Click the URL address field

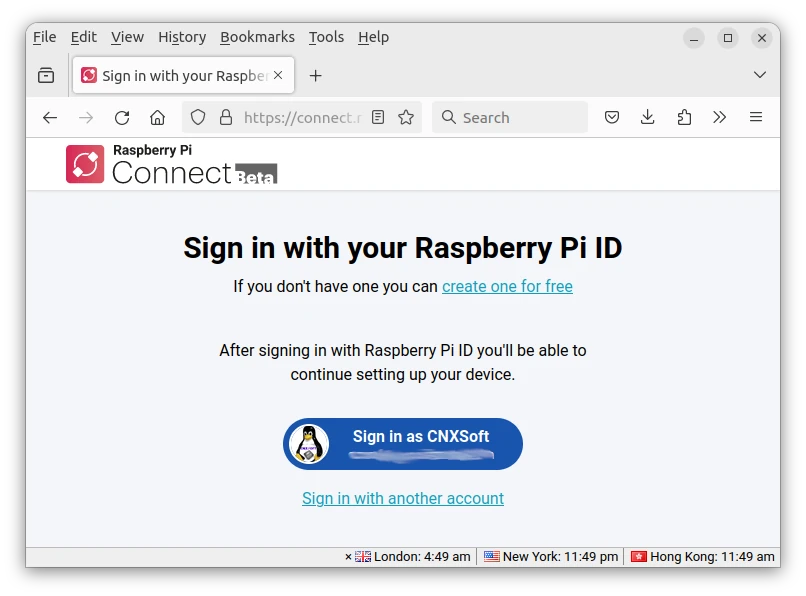302,118
